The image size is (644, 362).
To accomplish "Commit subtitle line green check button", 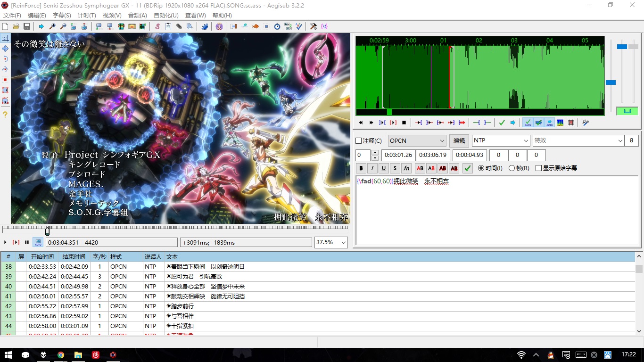I will coord(468,168).
